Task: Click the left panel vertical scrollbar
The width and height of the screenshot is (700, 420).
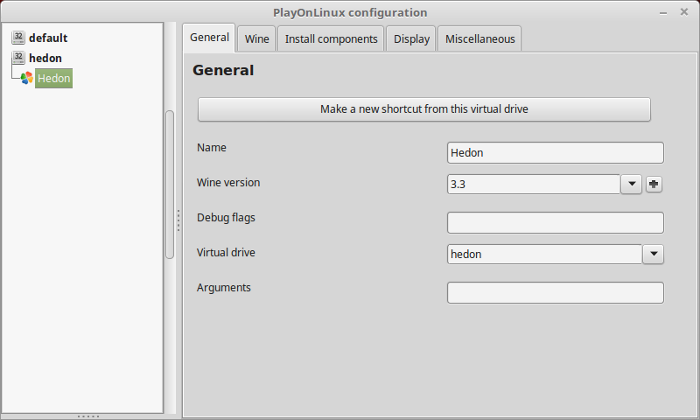Action: tap(170, 184)
